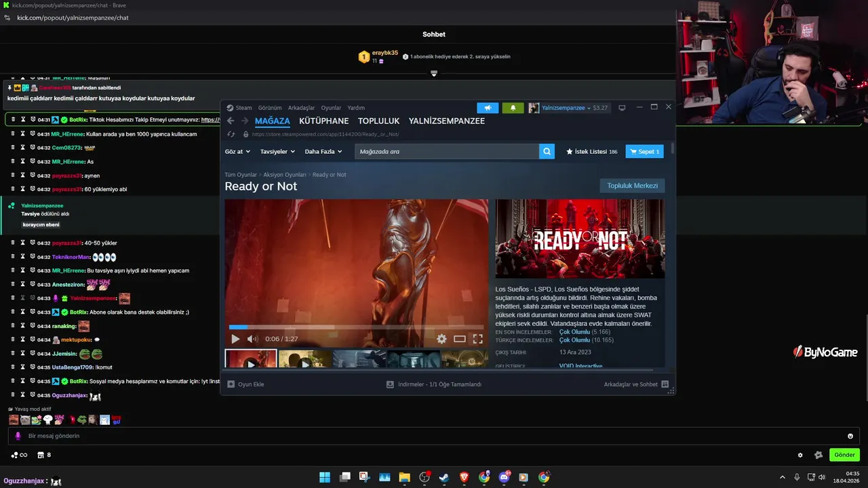Open Kick chat settings gear
The width and height of the screenshot is (868, 488).
point(800,455)
